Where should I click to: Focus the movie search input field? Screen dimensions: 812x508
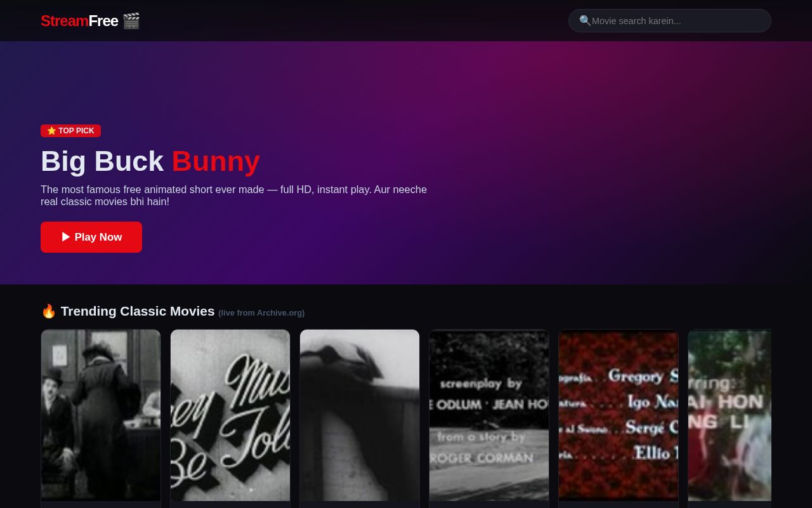click(670, 21)
